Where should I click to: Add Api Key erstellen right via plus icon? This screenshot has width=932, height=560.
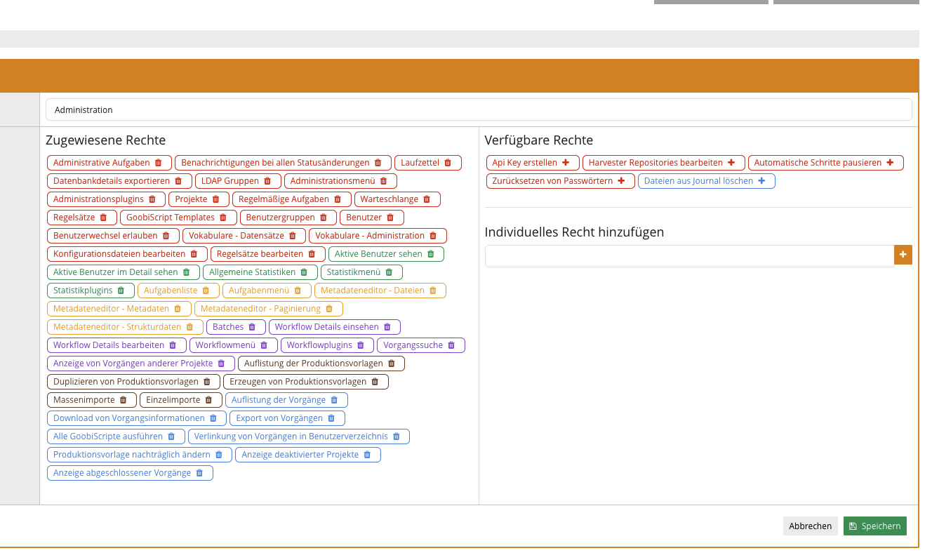566,163
